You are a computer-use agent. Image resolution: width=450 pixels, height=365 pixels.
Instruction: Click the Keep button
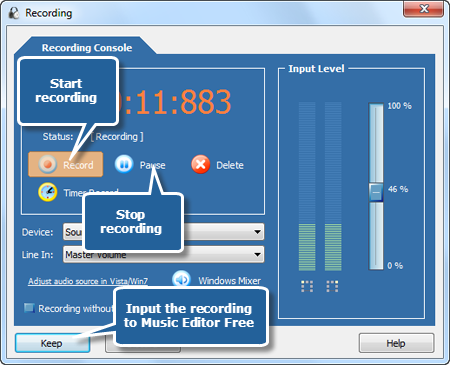[52, 343]
